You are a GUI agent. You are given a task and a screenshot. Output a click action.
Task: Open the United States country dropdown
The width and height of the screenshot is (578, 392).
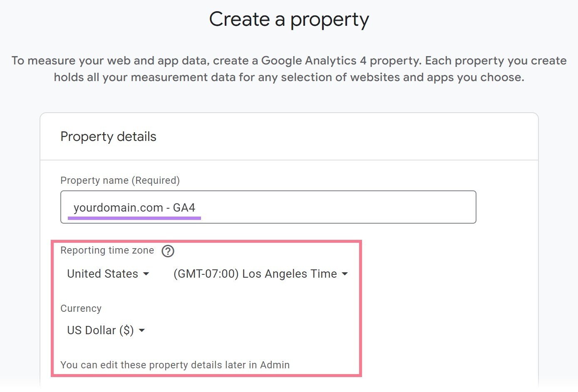102,274
